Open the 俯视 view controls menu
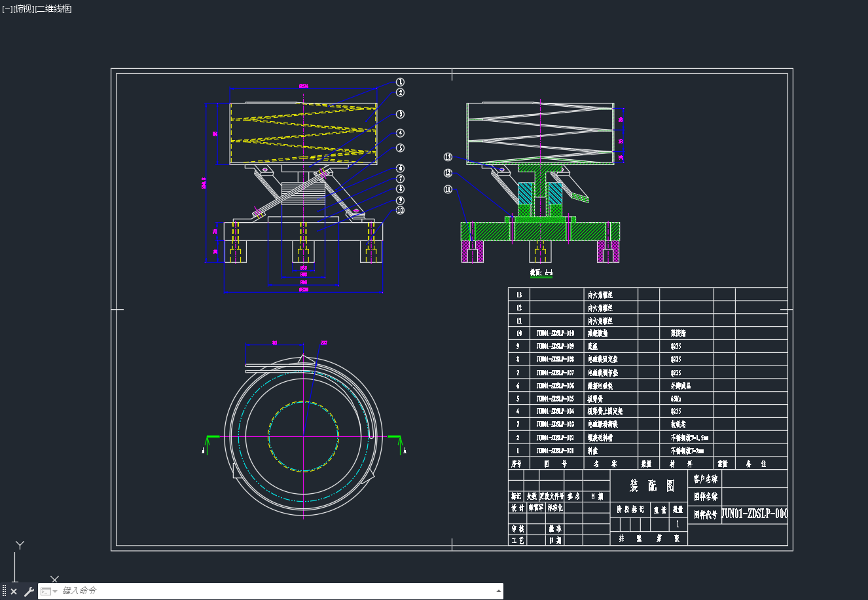This screenshot has height=600, width=868. pos(23,9)
